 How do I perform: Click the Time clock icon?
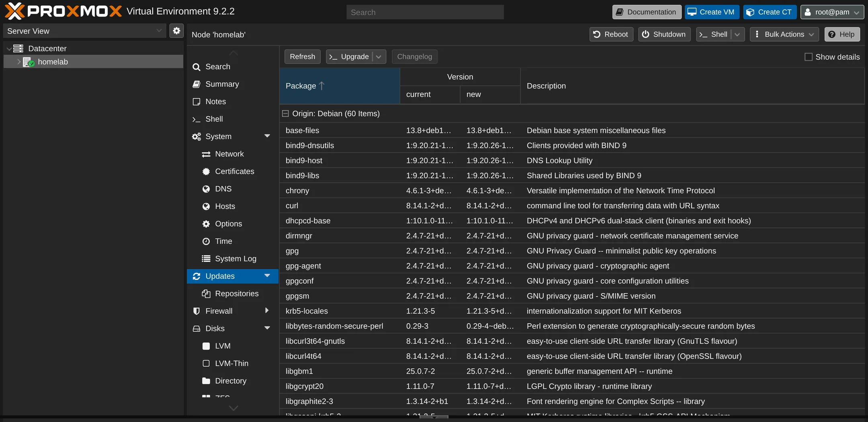[x=206, y=241]
